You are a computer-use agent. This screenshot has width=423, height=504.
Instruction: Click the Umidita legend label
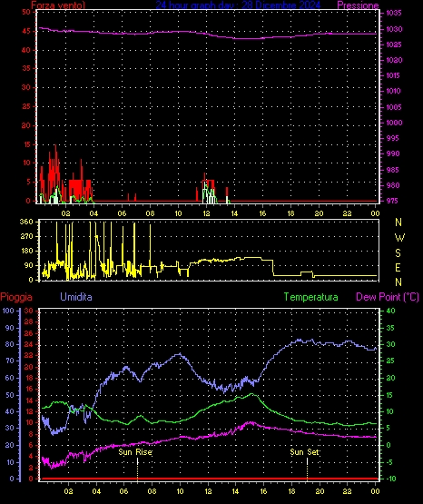point(76,297)
